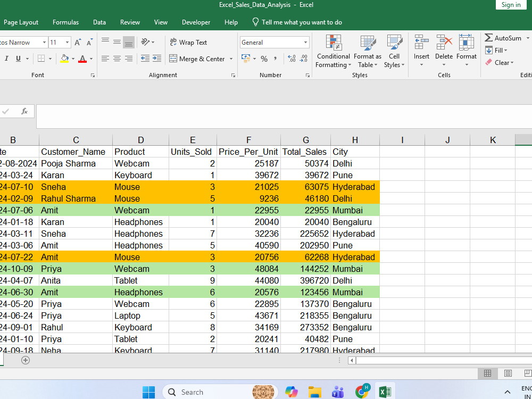The image size is (532, 399).
Task: Click horizontal scrollbar left arrow
Action: [x=352, y=360]
